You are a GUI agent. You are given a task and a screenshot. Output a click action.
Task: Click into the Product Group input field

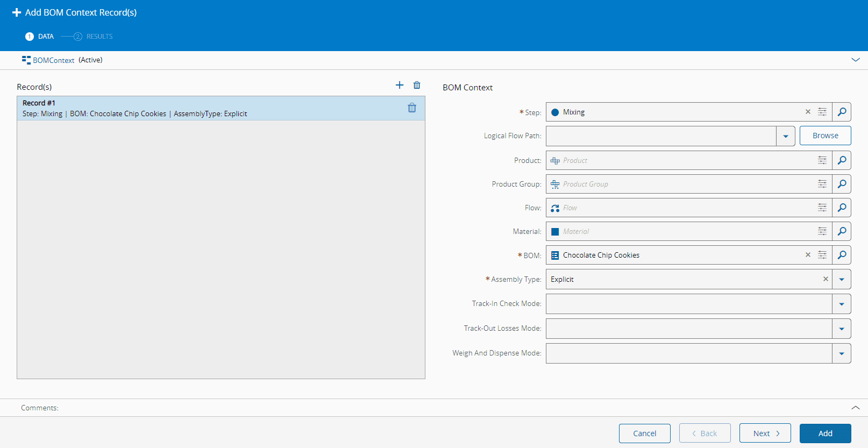(x=683, y=184)
